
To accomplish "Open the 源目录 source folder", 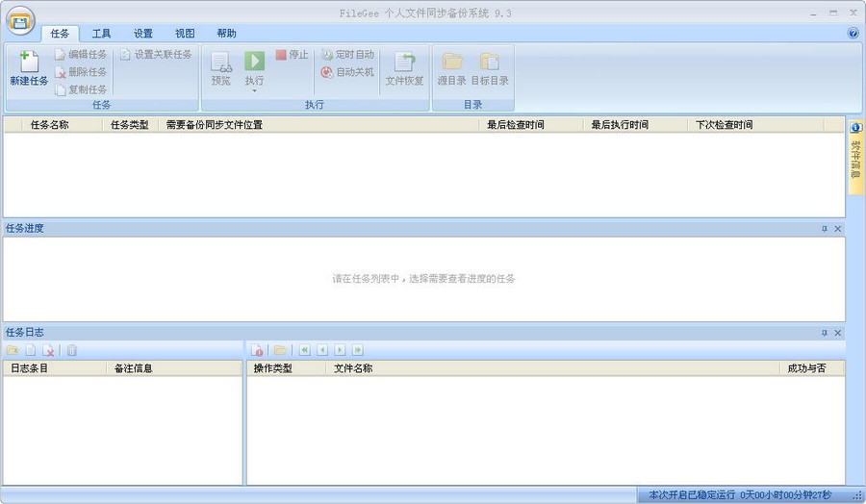I will pos(452,68).
